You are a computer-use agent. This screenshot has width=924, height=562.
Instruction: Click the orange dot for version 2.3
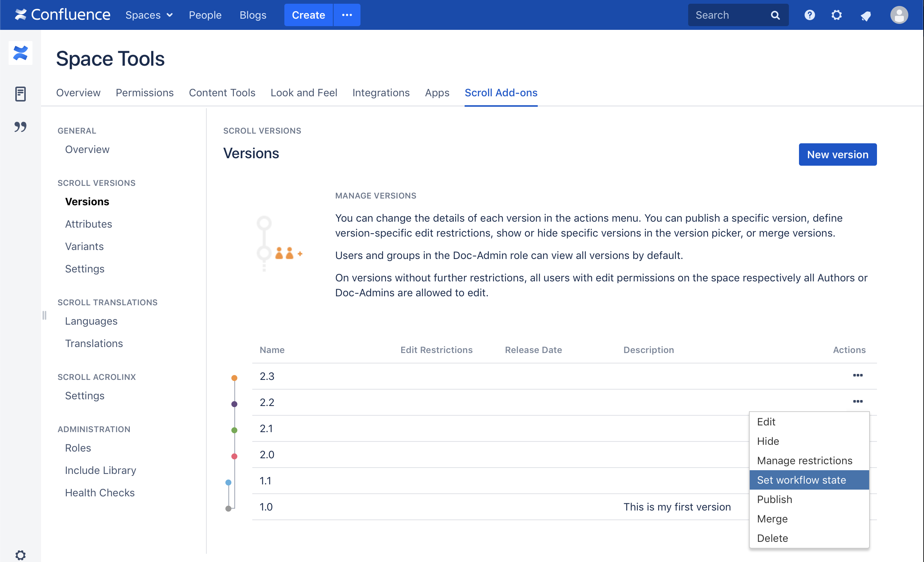234,378
